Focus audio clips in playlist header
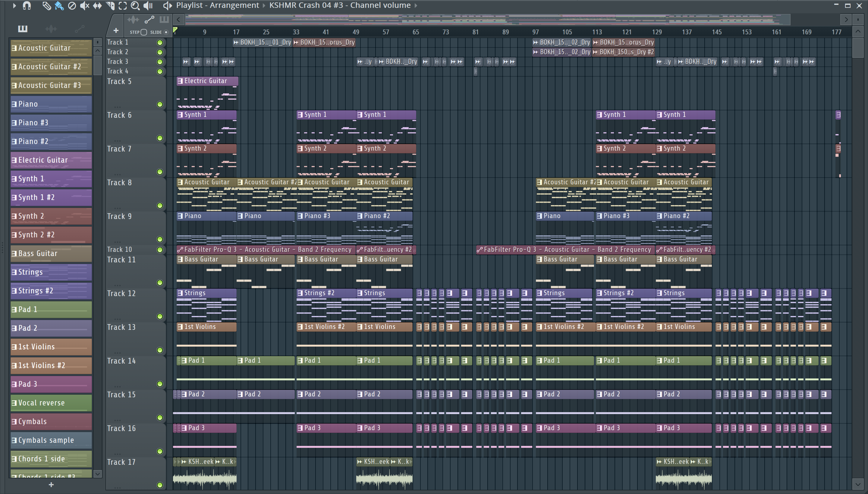Viewport: 868px width, 494px height. 133,20
